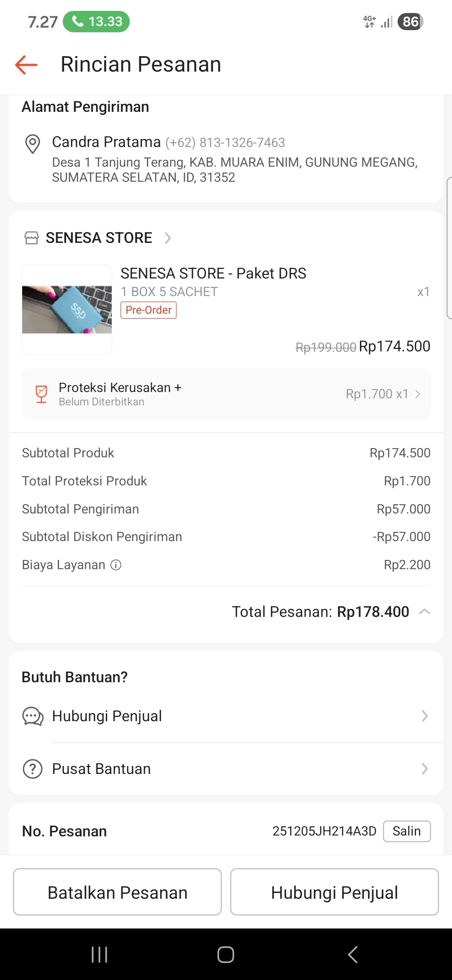452x980 pixels.
Task: Tap the Hubungi Penjual chat bubble icon
Action: (x=33, y=716)
